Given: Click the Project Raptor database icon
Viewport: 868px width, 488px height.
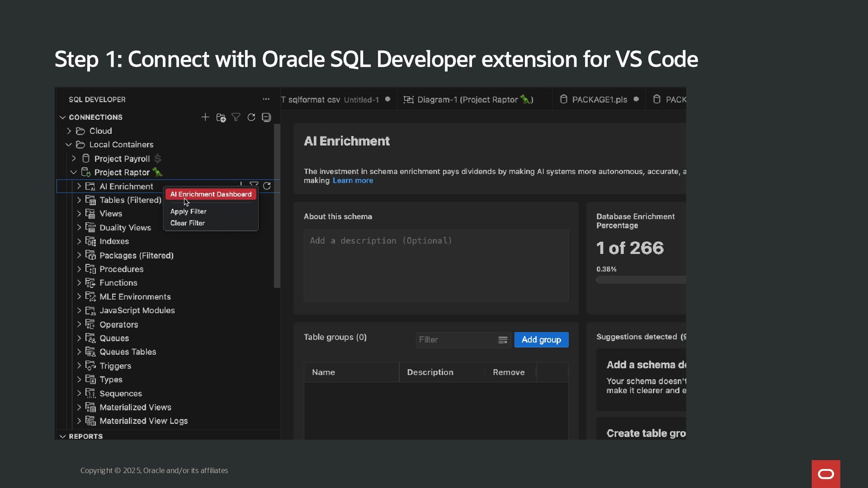Looking at the screenshot, I should [x=85, y=172].
